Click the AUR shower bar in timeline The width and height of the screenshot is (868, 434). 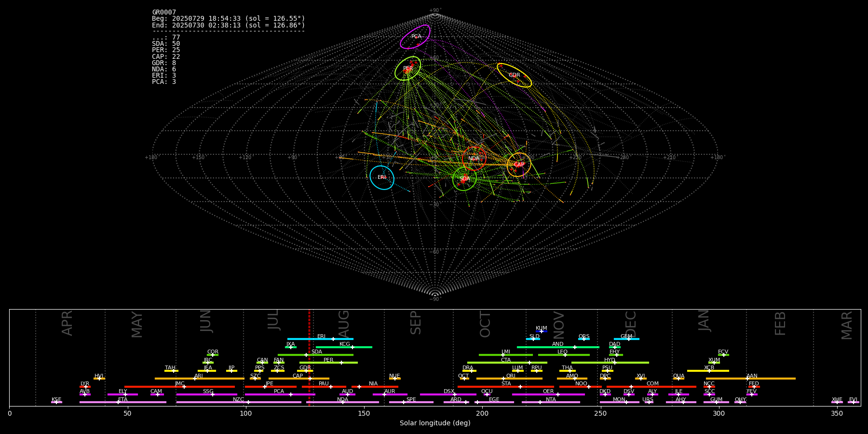[390, 394]
